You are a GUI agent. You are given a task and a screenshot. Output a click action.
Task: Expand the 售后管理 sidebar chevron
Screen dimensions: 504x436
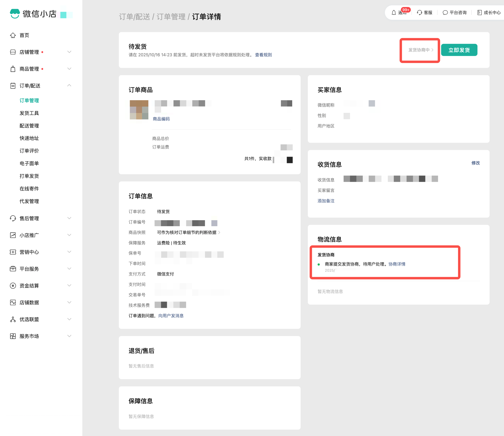(x=69, y=218)
